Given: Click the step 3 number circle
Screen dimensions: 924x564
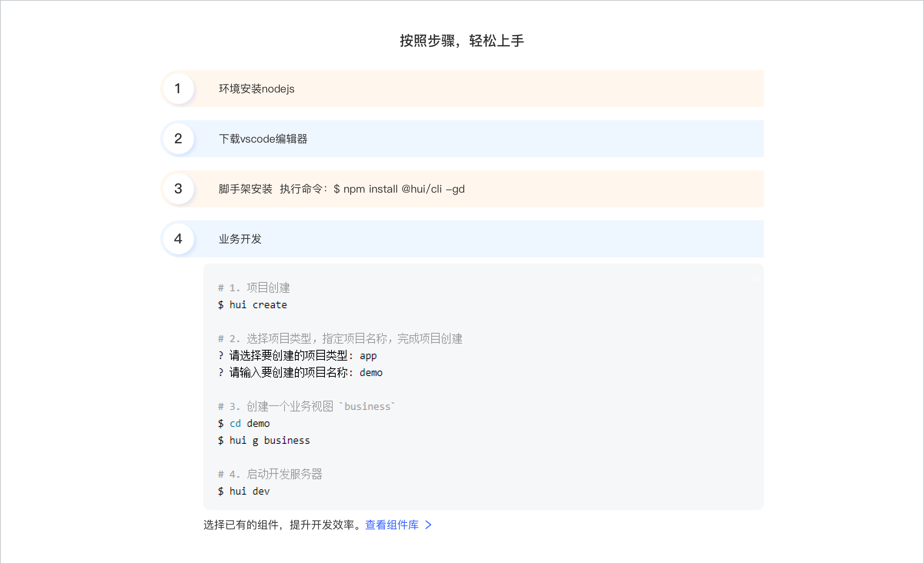Looking at the screenshot, I should pyautogui.click(x=178, y=189).
